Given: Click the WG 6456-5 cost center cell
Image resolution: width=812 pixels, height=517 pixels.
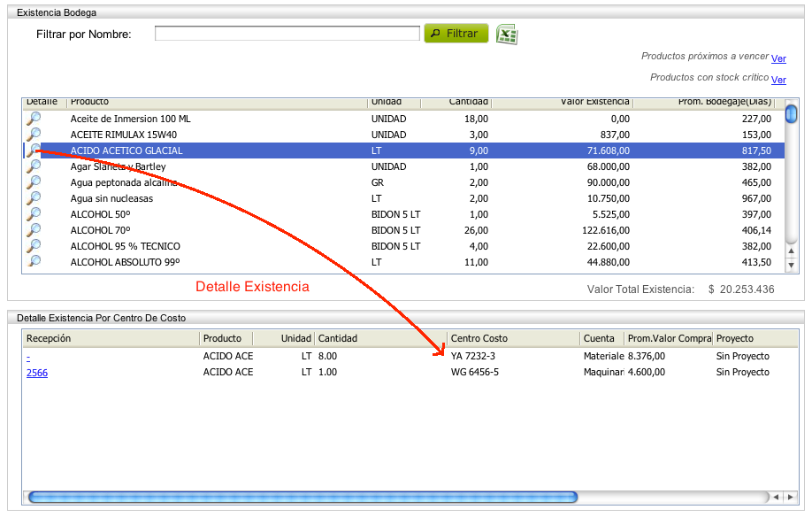Looking at the screenshot, I should click(474, 372).
